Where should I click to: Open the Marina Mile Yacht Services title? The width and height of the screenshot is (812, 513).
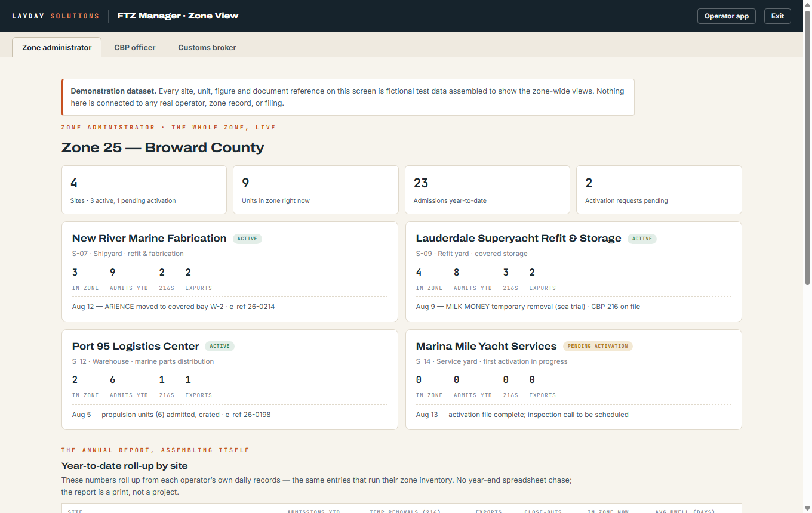[486, 346]
